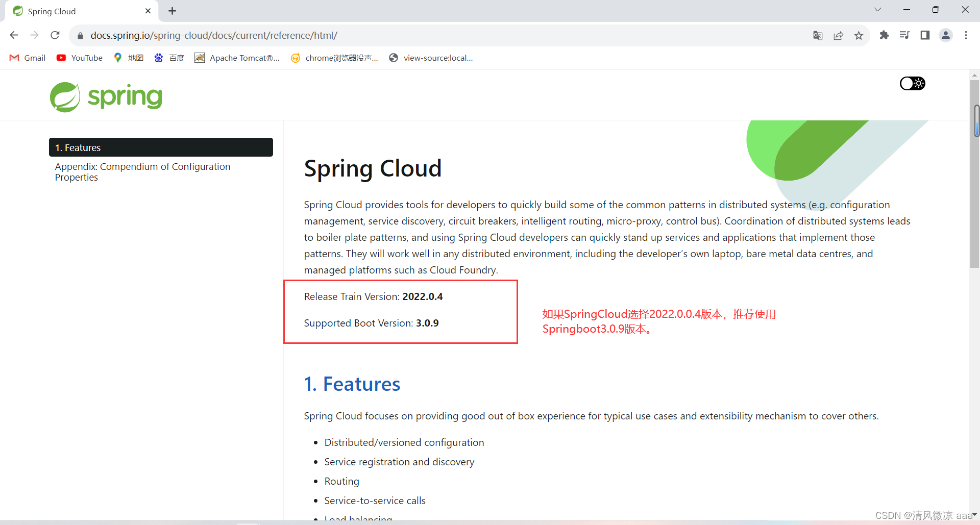Click Release Train Version 2022.0.4 text
Viewport: 980px width, 525px height.
[x=373, y=296]
